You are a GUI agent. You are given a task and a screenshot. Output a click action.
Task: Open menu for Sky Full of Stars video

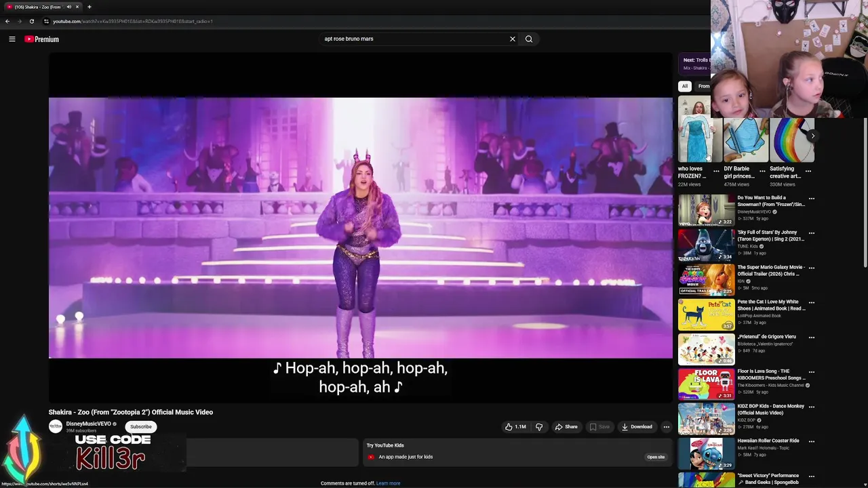point(812,233)
